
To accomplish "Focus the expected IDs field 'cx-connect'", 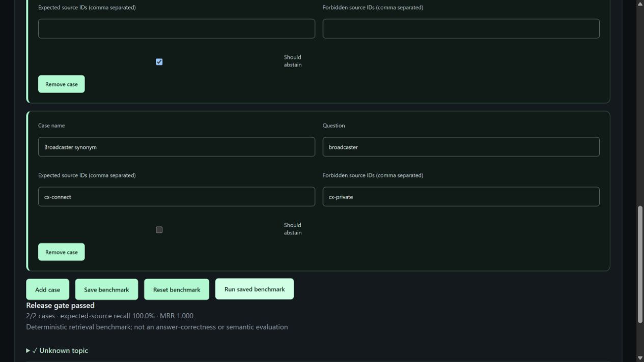I will coord(177,197).
